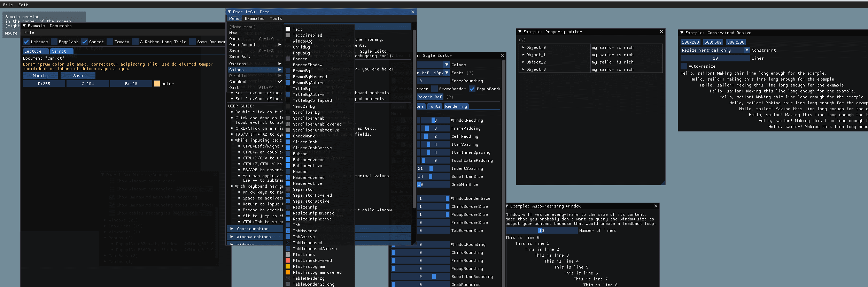The height and width of the screenshot is (287, 868).
Task: Toggle the Auto-resize checkbox
Action: point(684,66)
